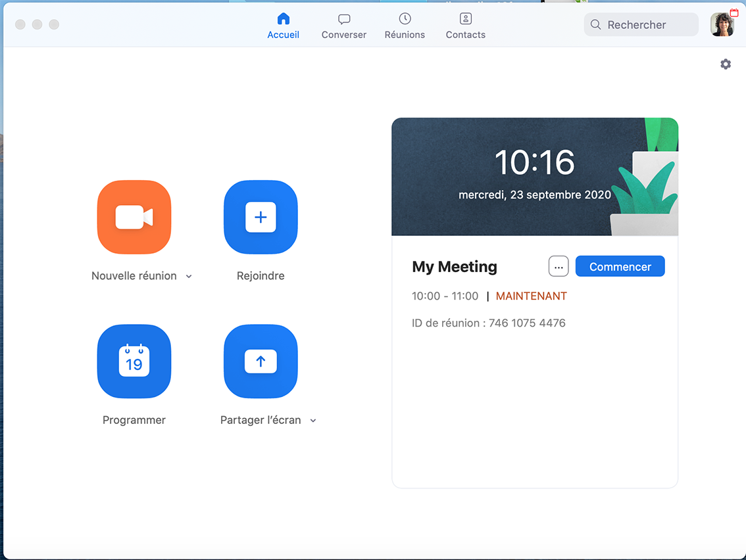Image resolution: width=746 pixels, height=560 pixels.
Task: Expand the Partager l'écran dropdown chevron
Action: 313,421
